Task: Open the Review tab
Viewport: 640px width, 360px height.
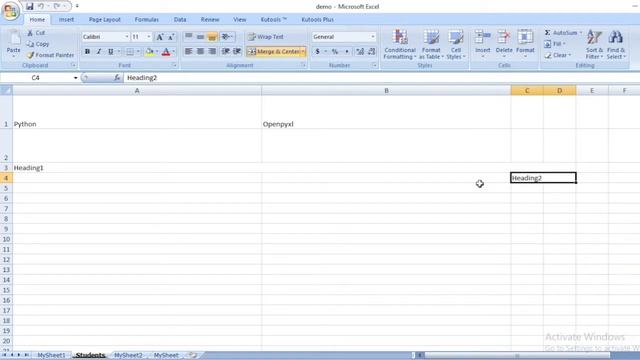Action: pyautogui.click(x=210, y=19)
